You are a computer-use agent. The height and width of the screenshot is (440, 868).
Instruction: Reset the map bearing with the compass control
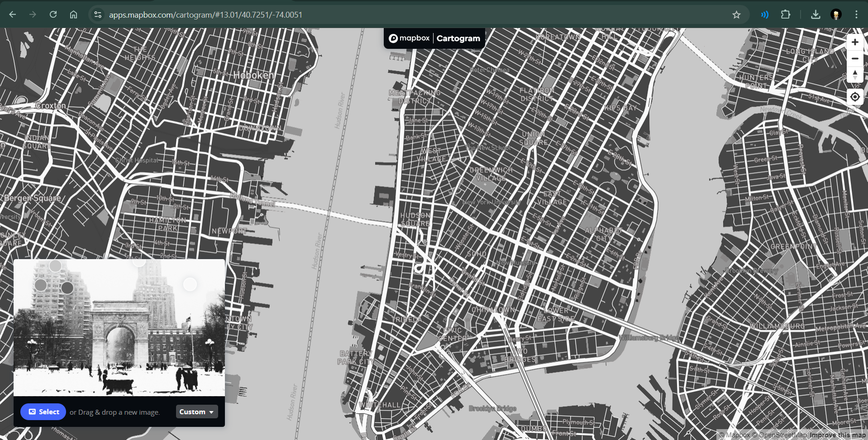(855, 75)
